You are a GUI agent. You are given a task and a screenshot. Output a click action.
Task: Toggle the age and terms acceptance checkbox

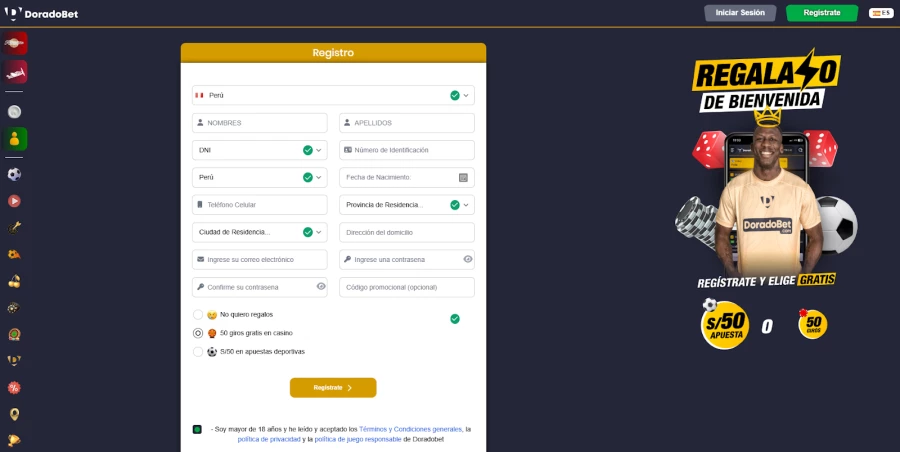pos(197,429)
